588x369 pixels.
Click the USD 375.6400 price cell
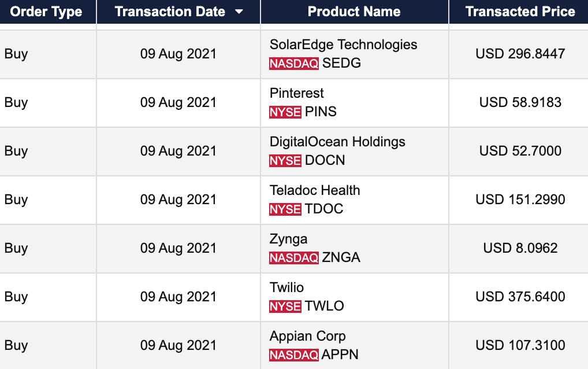click(520, 297)
